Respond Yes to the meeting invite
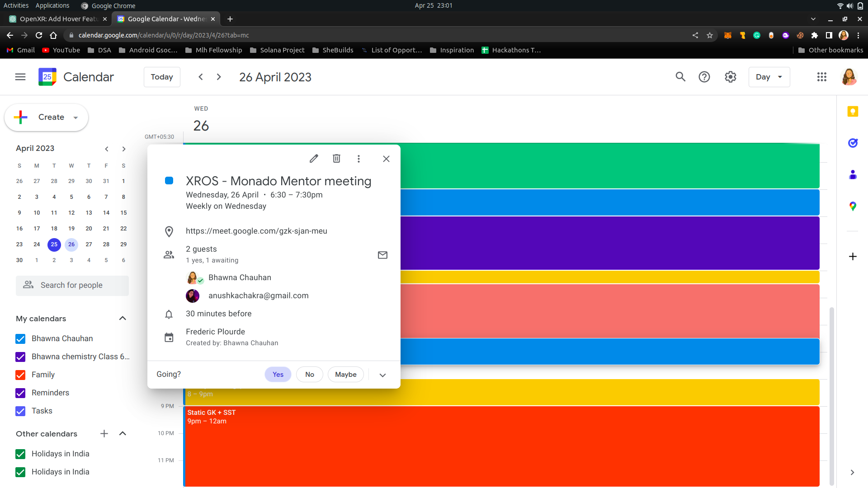This screenshot has height=488, width=868. coord(278,374)
